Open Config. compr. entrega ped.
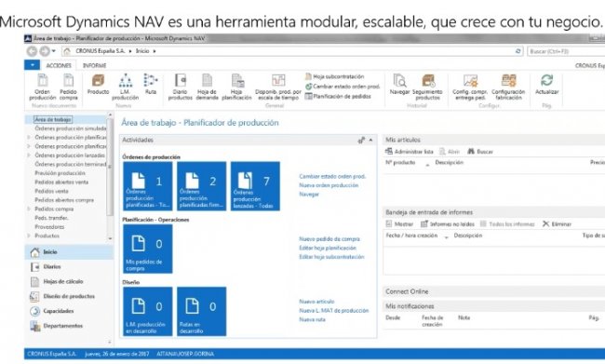 (470, 87)
